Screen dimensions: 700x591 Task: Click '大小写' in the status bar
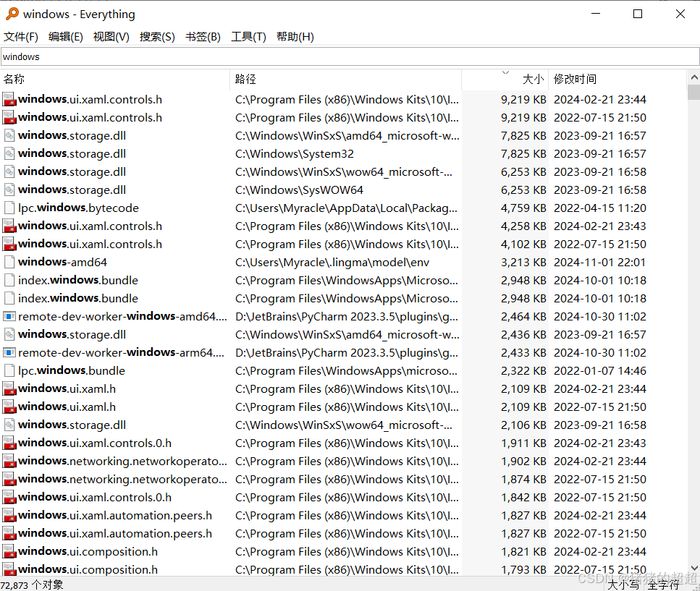point(623,584)
